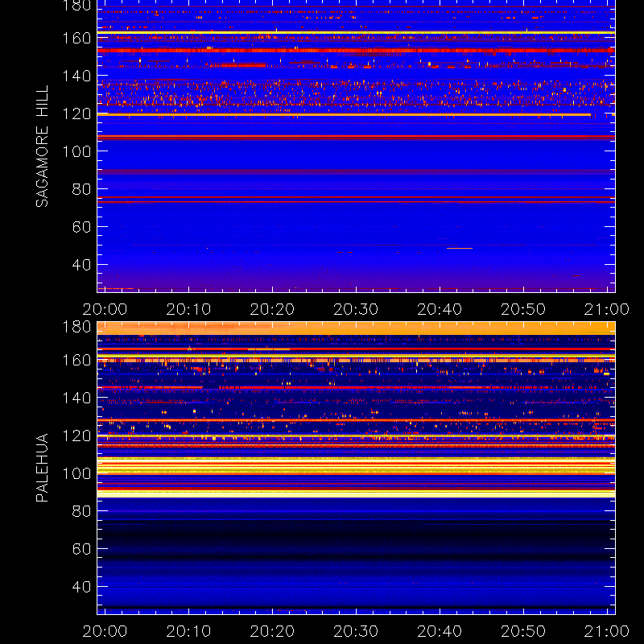Click frequency label 140 on Sagamore Hill axis
Image resolution: width=644 pixels, height=644 pixels.
coord(76,76)
